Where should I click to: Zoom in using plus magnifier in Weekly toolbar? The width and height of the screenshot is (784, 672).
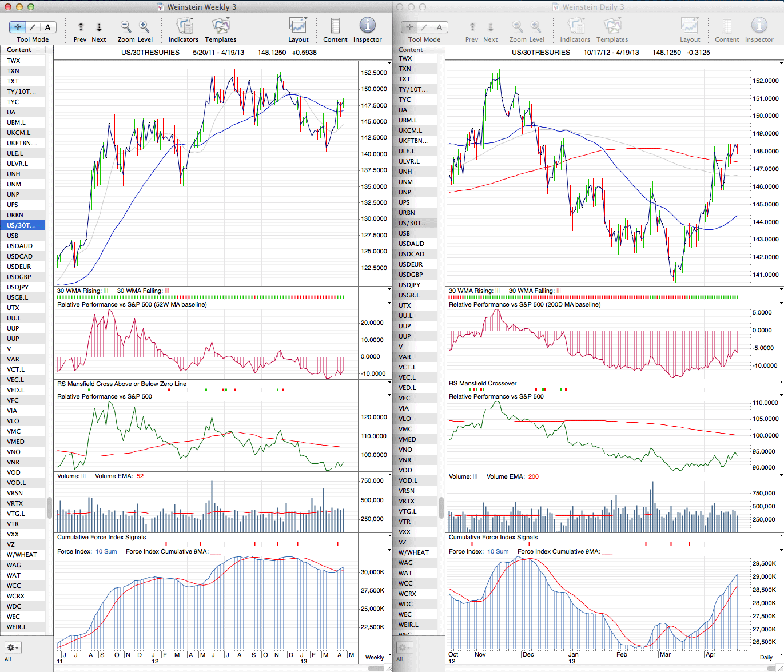pyautogui.click(x=144, y=26)
